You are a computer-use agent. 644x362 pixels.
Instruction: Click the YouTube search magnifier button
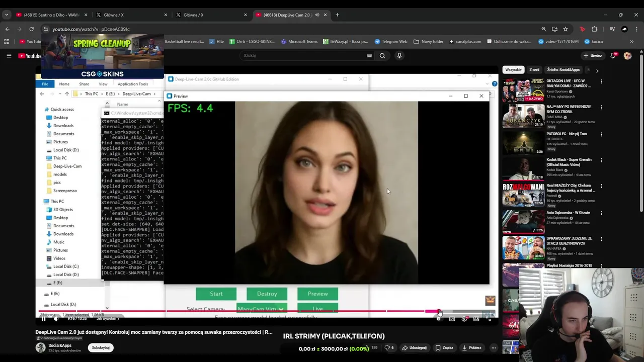(382, 55)
